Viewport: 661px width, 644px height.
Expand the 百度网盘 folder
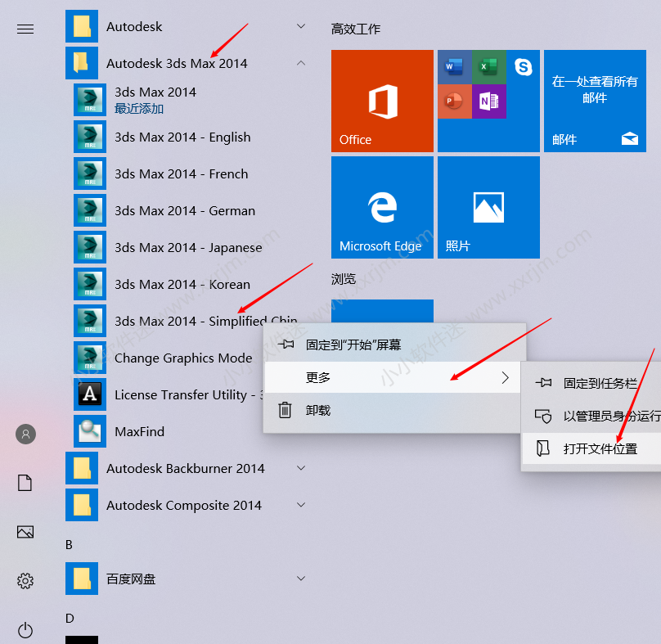301,579
